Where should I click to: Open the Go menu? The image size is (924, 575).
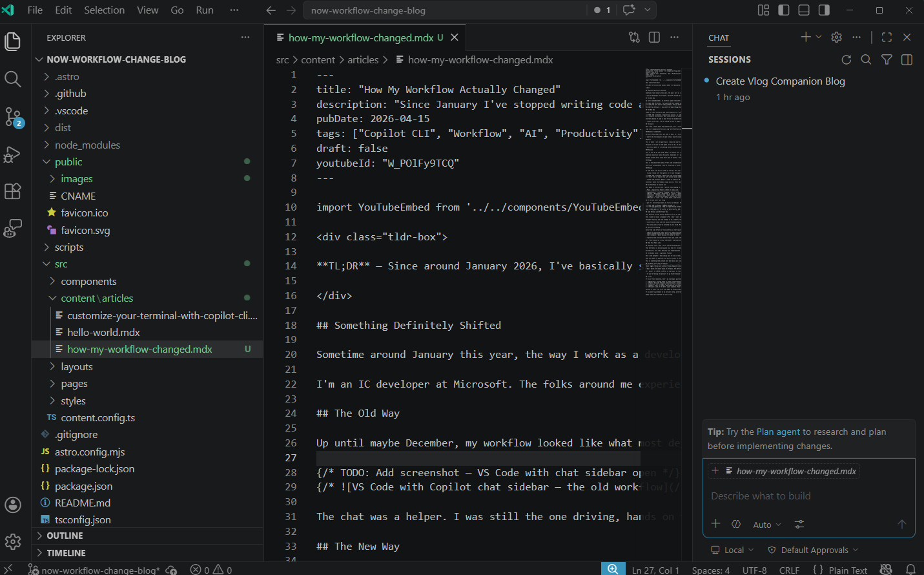pos(177,10)
